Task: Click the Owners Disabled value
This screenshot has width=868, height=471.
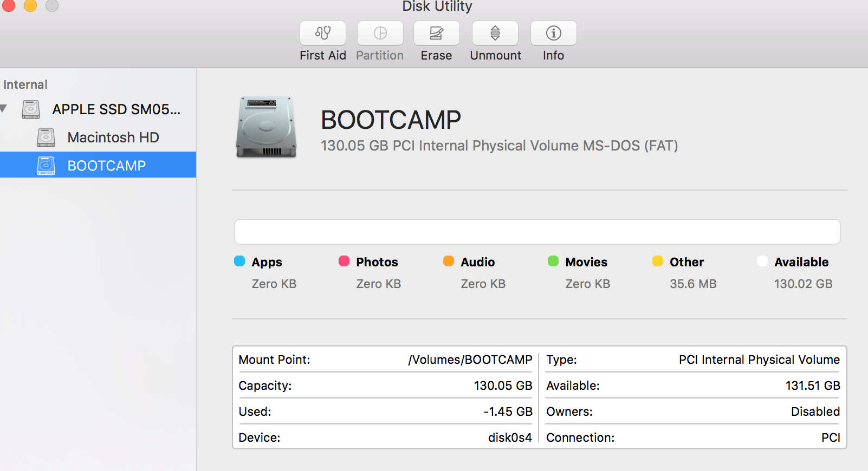Action: (x=815, y=411)
